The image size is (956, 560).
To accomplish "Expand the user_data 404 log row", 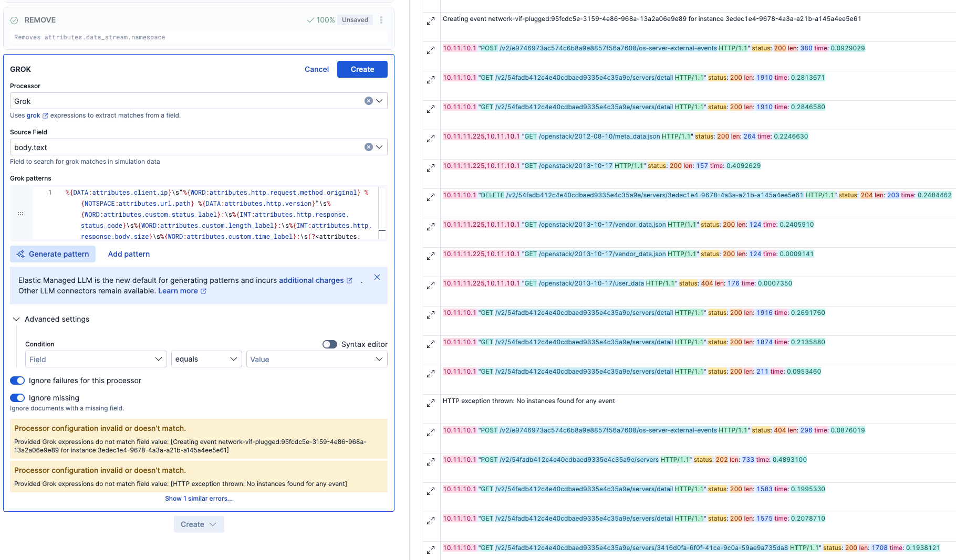I will point(431,286).
